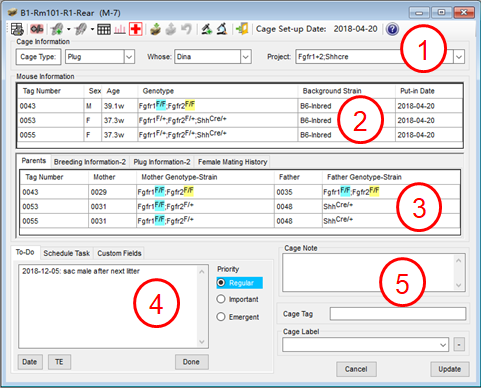The width and height of the screenshot is (481, 389).
Task: Click the Update button
Action: coord(450,369)
